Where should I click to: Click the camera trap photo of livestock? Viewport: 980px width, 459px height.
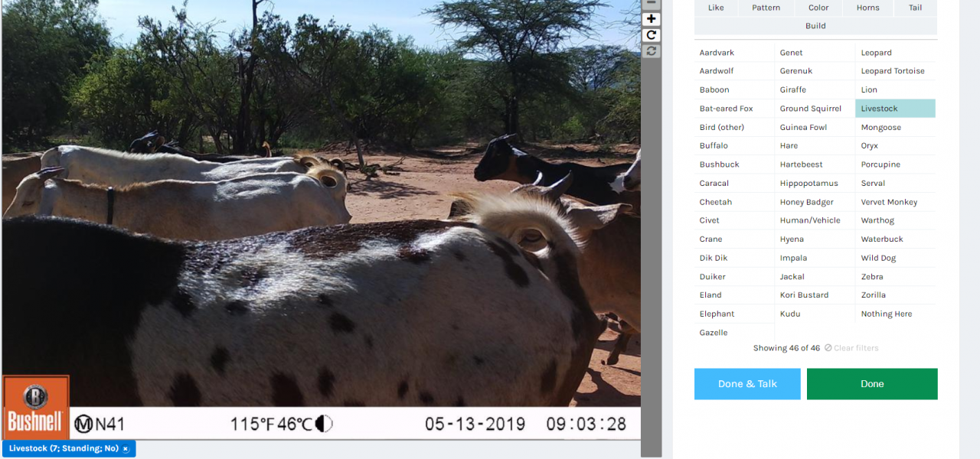321,220
